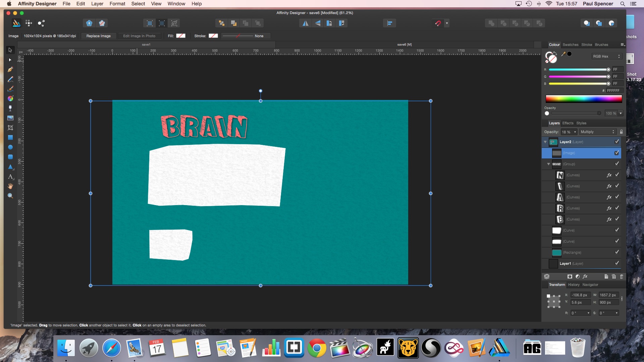This screenshot has height=362, width=644.
Task: Toggle visibility of Layer1
Action: pos(617,263)
